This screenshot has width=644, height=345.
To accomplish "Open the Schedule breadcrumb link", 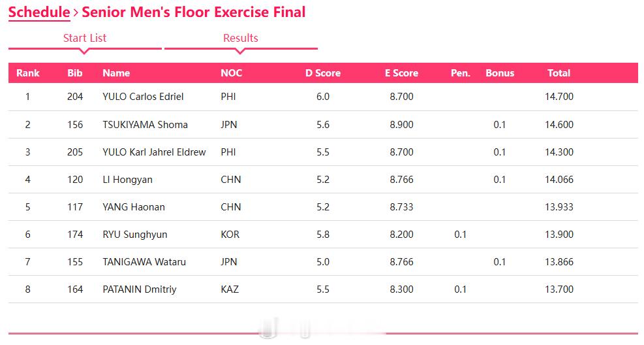I will pyautogui.click(x=39, y=12).
